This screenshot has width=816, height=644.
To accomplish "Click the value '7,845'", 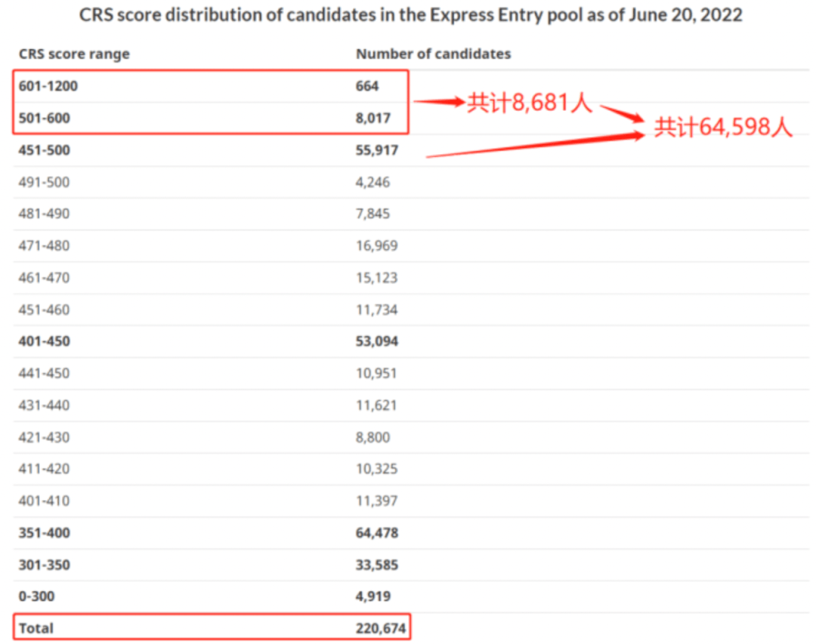I will click(372, 214).
